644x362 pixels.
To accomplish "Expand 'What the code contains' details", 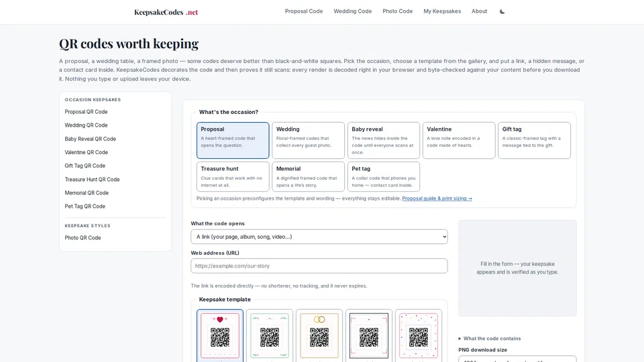I will pyautogui.click(x=490, y=339).
